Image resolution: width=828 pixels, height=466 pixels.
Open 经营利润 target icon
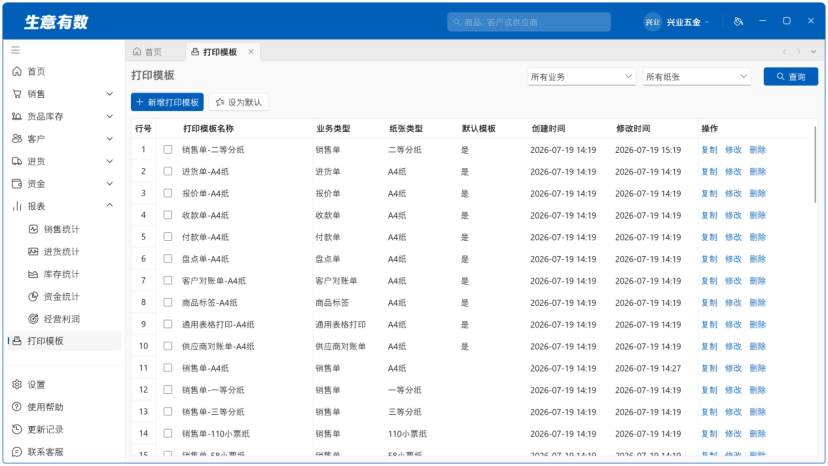tap(33, 319)
